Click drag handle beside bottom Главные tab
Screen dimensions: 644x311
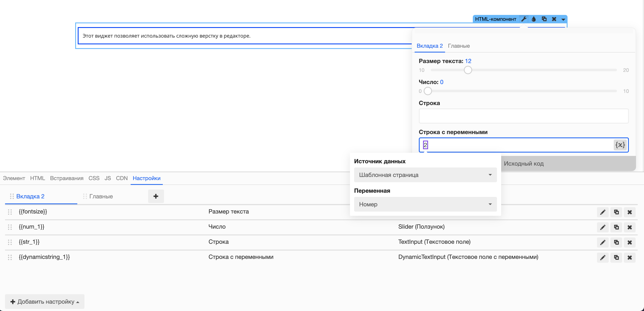click(x=85, y=196)
